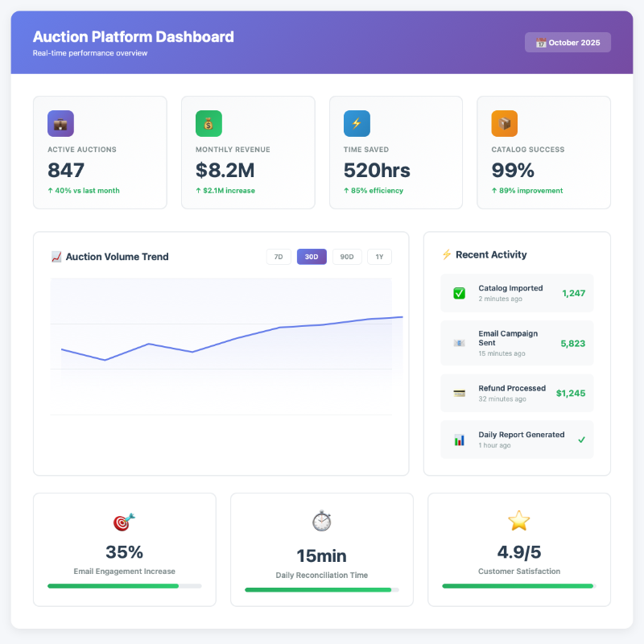Open the October 2025 date picker
Image resolution: width=644 pixels, height=644 pixels.
[x=568, y=43]
